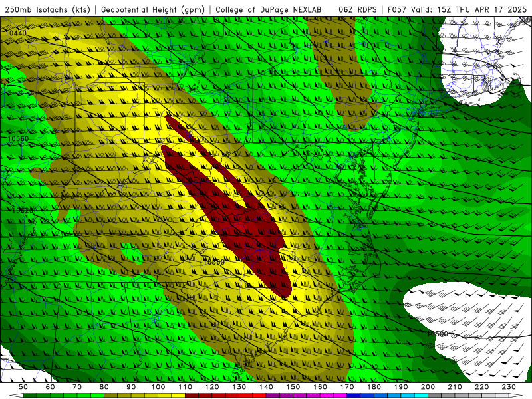Pick the dark red swatch just right of 110

click(192, 396)
